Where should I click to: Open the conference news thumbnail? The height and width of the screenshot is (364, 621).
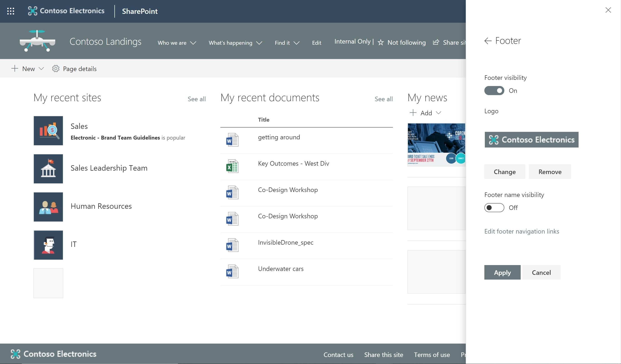pyautogui.click(x=436, y=145)
